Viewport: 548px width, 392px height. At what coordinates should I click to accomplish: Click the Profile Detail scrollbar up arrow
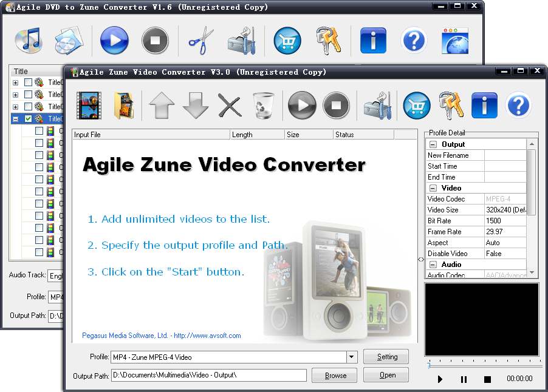pyautogui.click(x=532, y=144)
